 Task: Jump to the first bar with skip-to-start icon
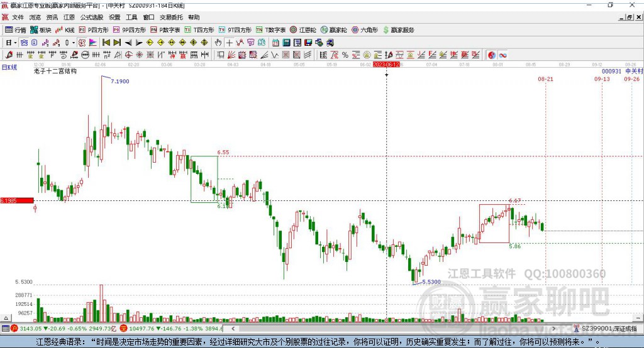click(x=106, y=43)
